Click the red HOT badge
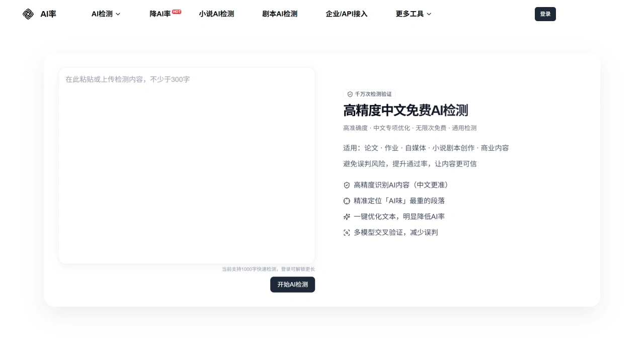Screen dimensions: 644x351 tap(177, 12)
